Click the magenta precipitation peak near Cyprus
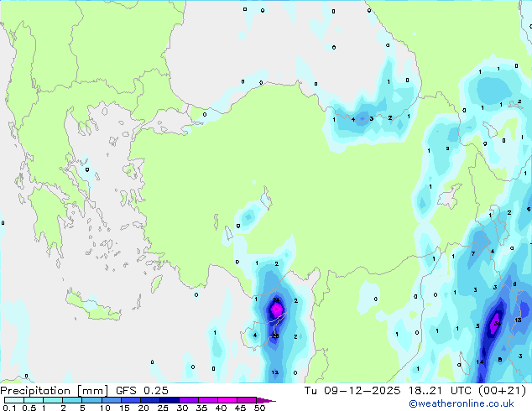The height and width of the screenshot is (411, 532). [x=277, y=309]
